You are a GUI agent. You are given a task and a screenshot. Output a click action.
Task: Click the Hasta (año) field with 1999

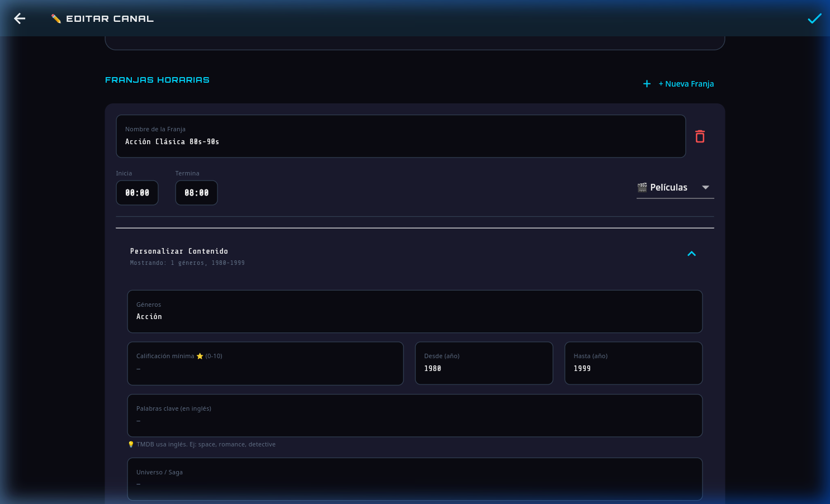[x=633, y=363]
